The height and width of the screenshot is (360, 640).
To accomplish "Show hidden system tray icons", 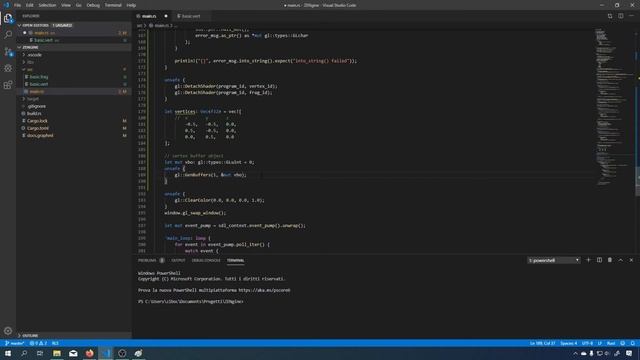I will click(x=575, y=353).
